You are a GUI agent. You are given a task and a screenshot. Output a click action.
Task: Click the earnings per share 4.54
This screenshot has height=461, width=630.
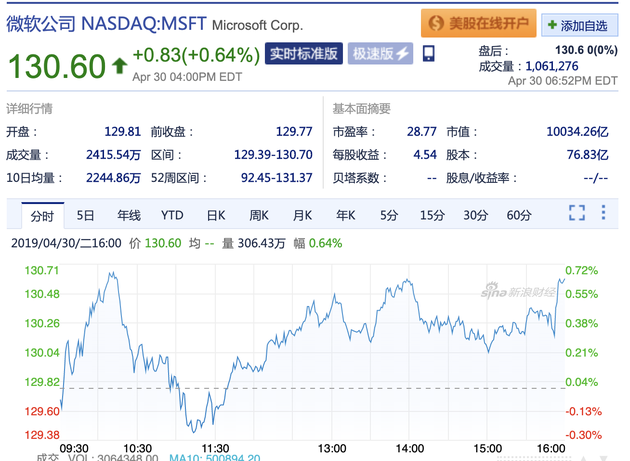[425, 155]
